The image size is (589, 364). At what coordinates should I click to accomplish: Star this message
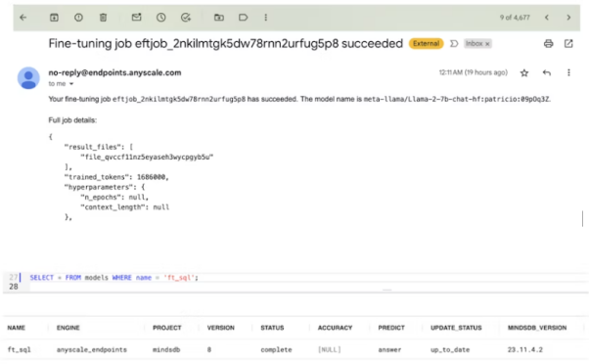click(524, 72)
